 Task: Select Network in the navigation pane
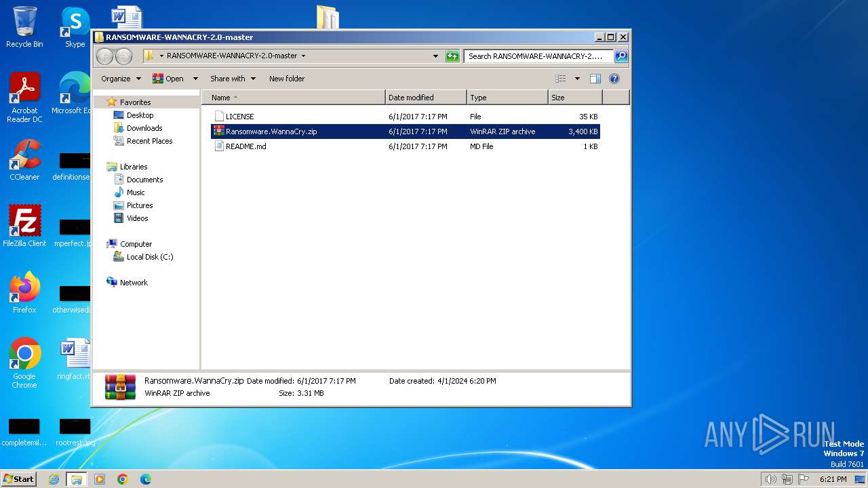pos(134,283)
